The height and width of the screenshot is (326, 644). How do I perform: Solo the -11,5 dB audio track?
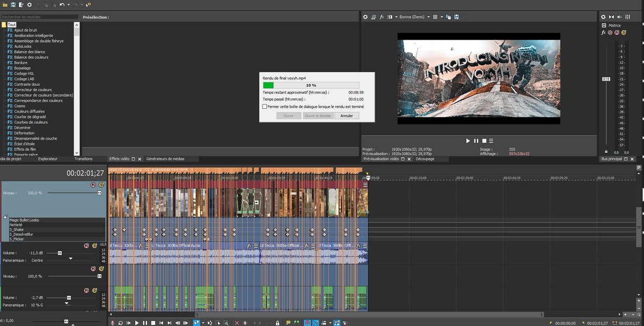click(94, 246)
